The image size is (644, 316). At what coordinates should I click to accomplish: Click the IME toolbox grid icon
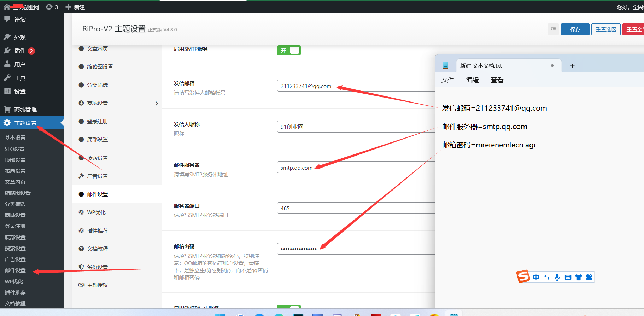[x=589, y=277]
